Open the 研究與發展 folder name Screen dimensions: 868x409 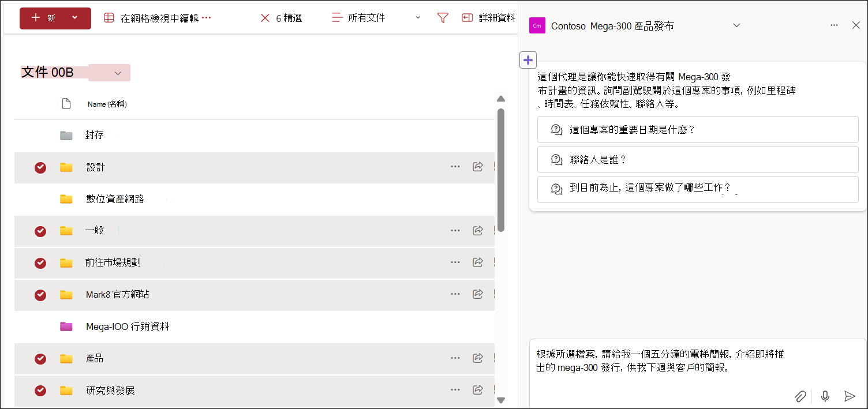pos(110,391)
